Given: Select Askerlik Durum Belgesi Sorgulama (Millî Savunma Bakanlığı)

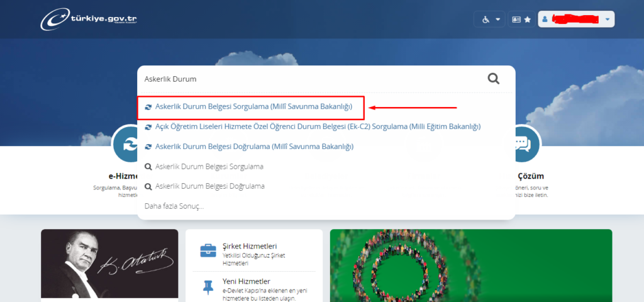Looking at the screenshot, I should click(253, 107).
